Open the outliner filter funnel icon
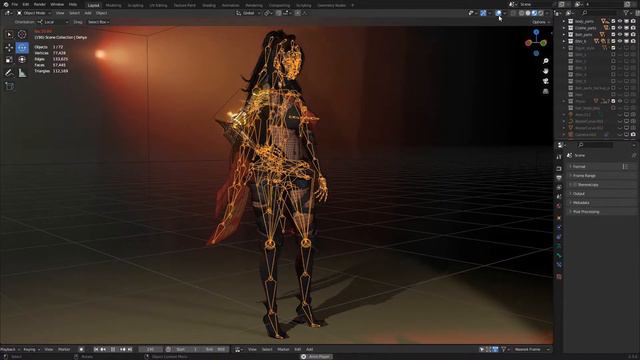 click(x=627, y=13)
